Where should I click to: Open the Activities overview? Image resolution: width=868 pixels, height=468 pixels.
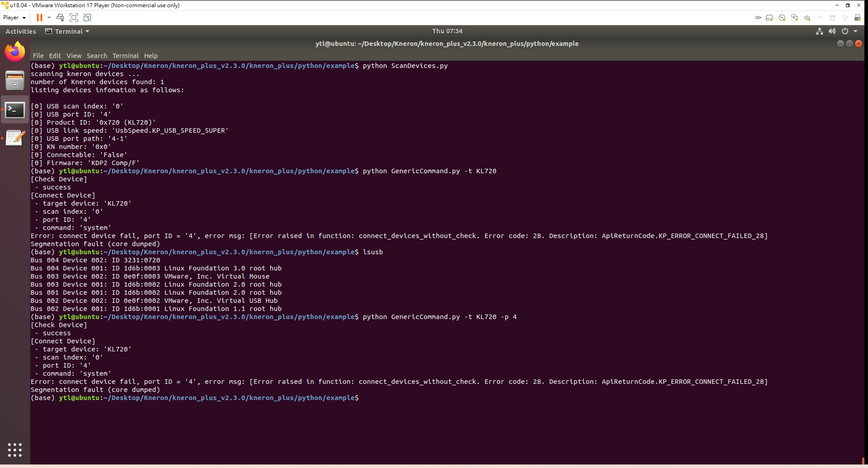click(21, 31)
